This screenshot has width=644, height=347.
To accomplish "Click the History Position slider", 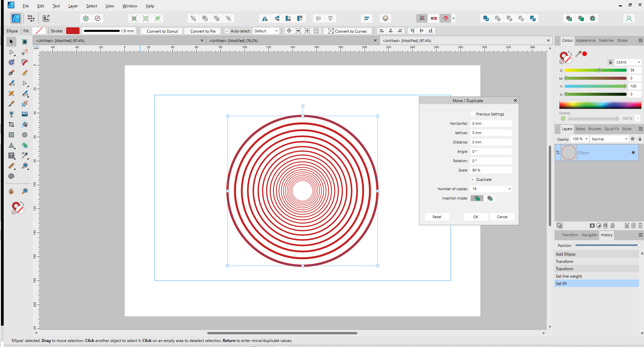I will 607,245.
